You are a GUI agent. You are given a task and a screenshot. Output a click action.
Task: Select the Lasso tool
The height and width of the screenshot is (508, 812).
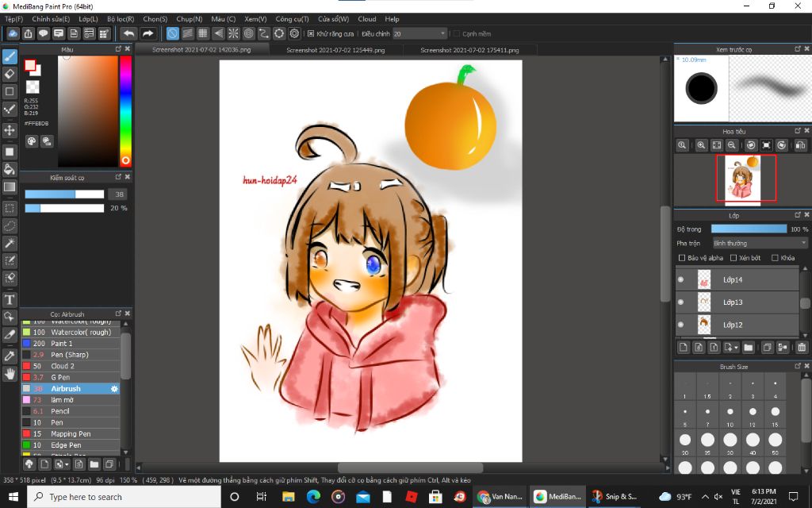pos(10,226)
